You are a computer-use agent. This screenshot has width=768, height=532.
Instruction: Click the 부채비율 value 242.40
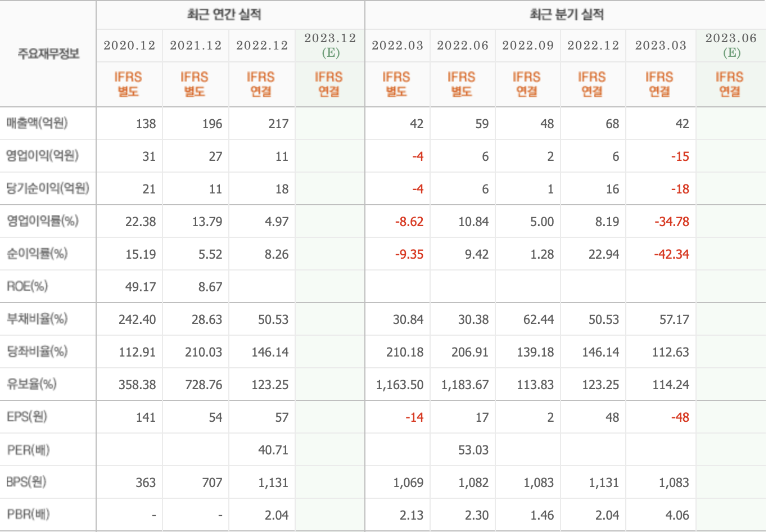(x=137, y=319)
